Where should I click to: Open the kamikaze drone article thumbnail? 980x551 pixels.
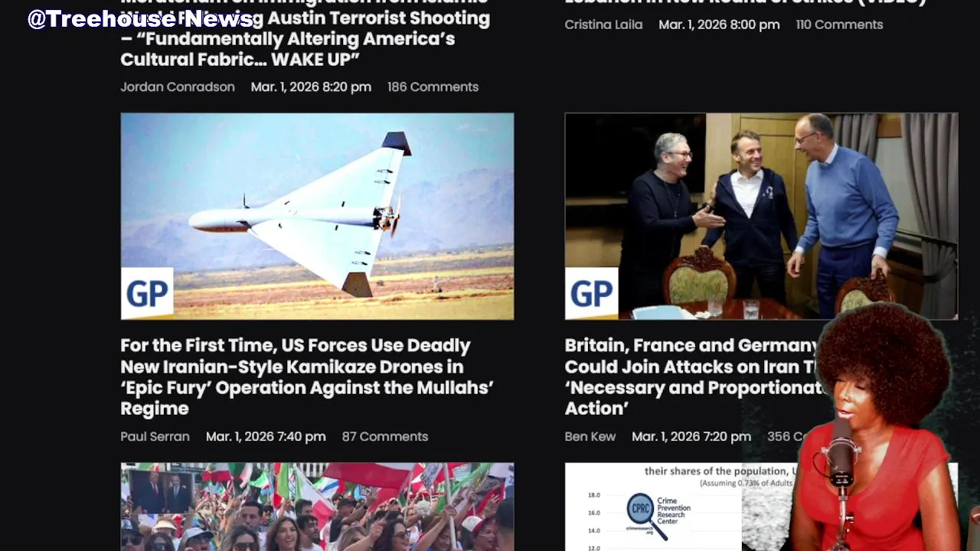click(317, 216)
